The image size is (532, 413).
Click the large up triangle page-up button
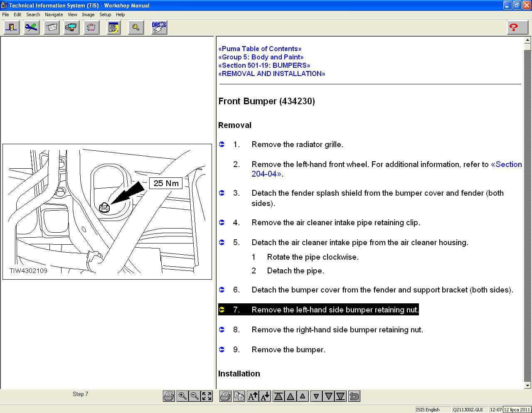291,396
